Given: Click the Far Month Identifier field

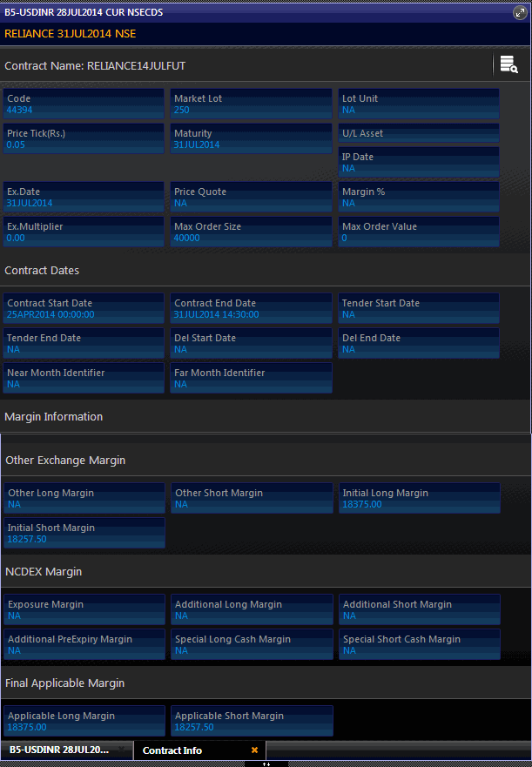Looking at the screenshot, I should point(251,378).
